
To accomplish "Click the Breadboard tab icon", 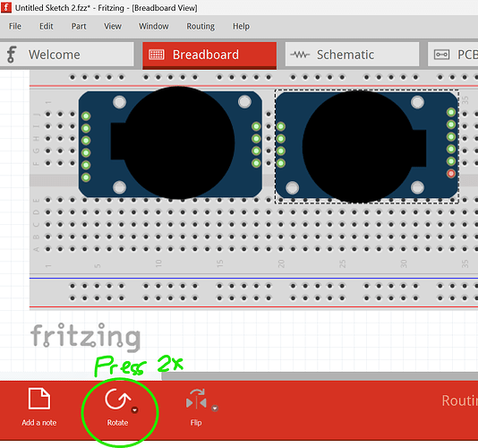I will pyautogui.click(x=157, y=55).
